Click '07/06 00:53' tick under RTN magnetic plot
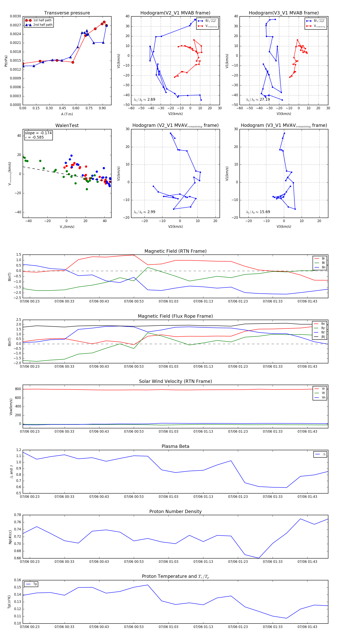 (x=134, y=302)
